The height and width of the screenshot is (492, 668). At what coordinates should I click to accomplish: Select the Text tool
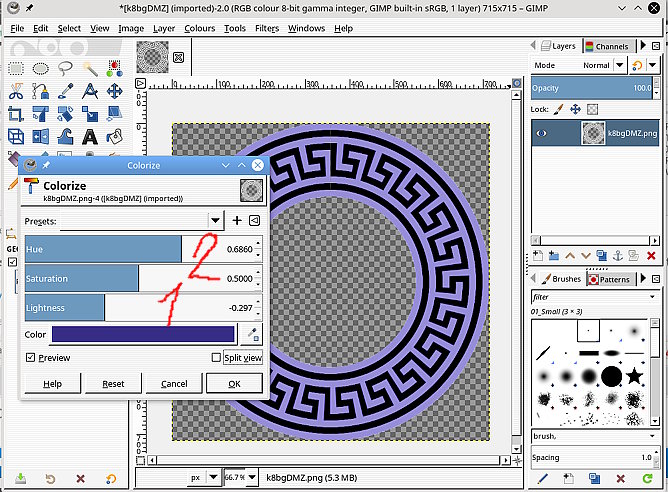[x=90, y=137]
